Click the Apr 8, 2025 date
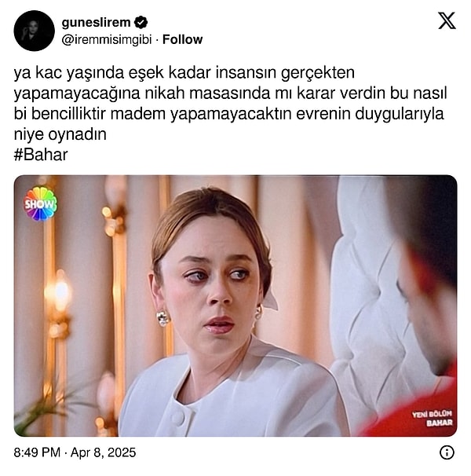The height and width of the screenshot is (476, 471). point(103,452)
